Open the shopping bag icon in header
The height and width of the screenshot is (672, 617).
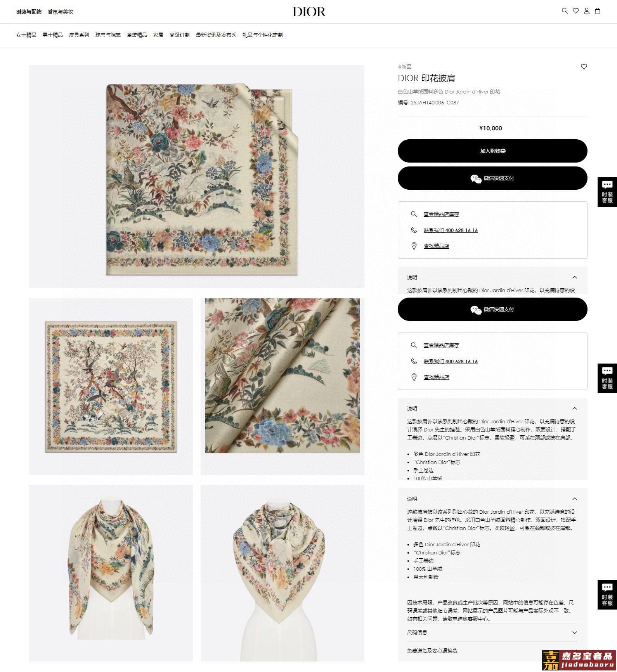[598, 11]
